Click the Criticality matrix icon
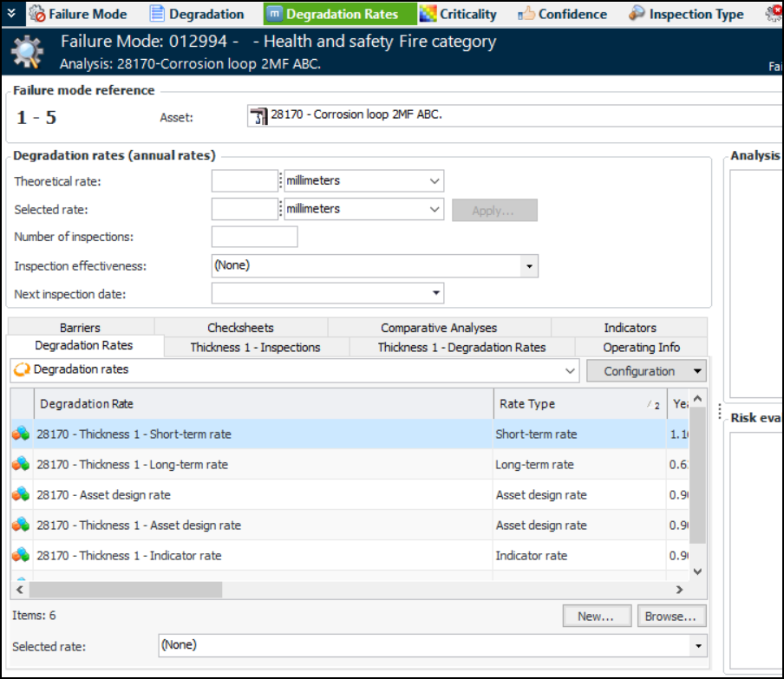Viewport: 784px width, 679px height. 428,14
